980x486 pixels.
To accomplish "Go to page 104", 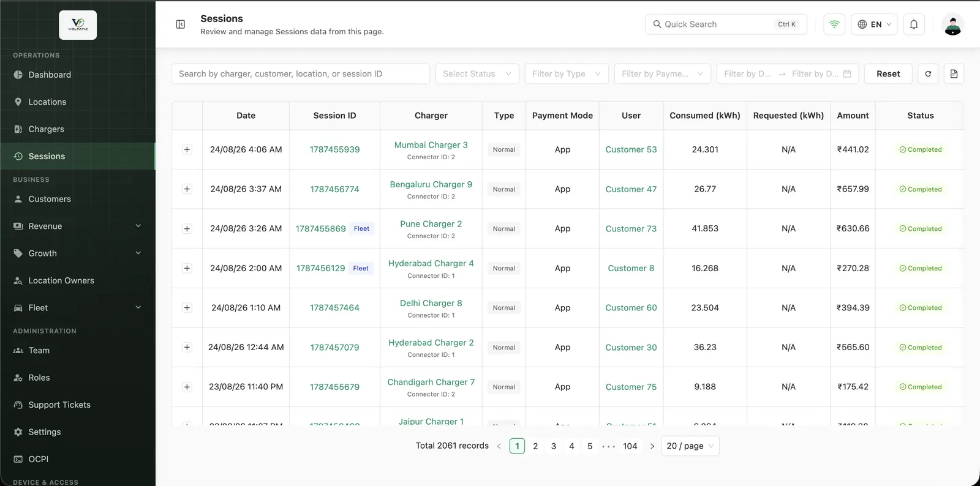I will (x=630, y=446).
